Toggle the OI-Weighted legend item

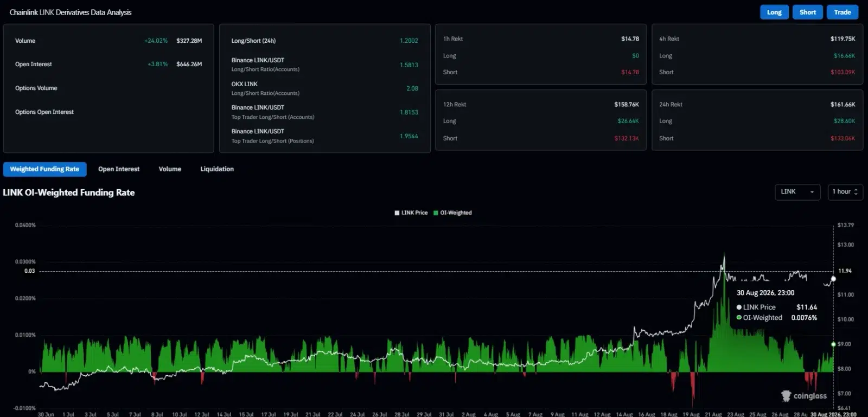[x=453, y=213]
